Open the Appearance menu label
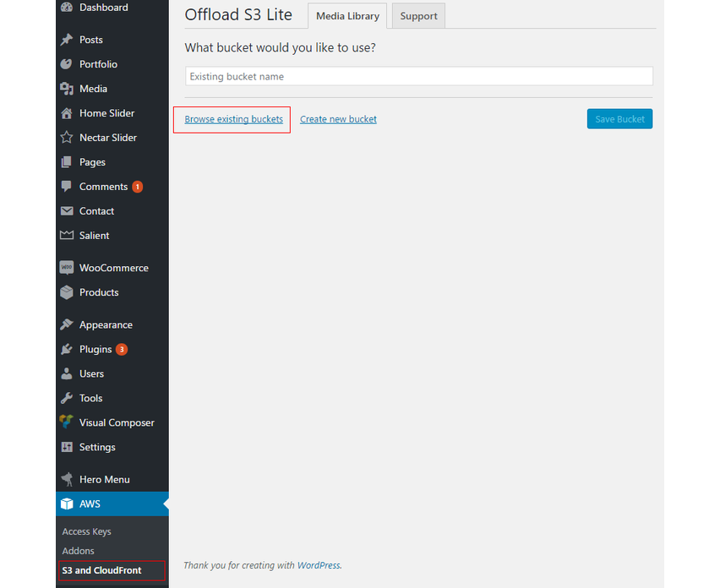Viewport: 720px width, 588px height. pyautogui.click(x=106, y=325)
